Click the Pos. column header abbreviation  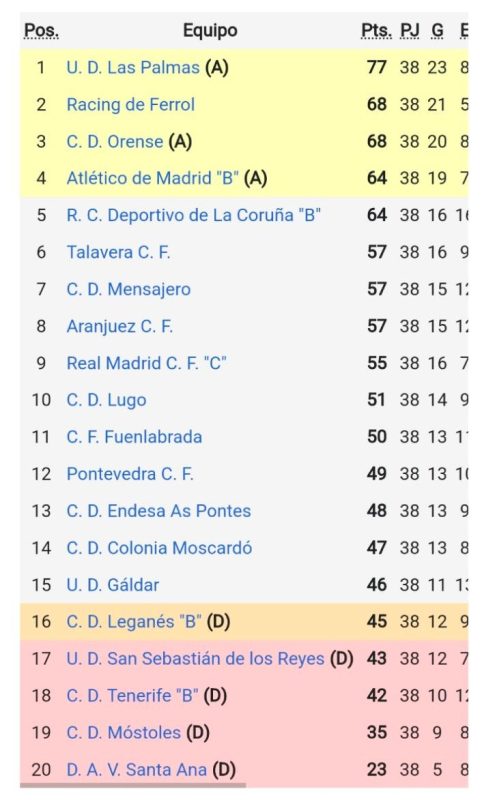[41, 31]
